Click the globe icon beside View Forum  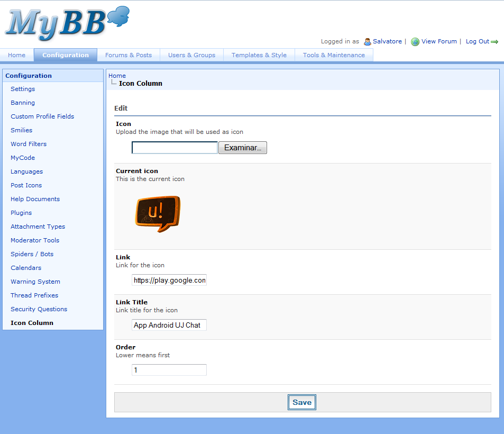pos(415,41)
